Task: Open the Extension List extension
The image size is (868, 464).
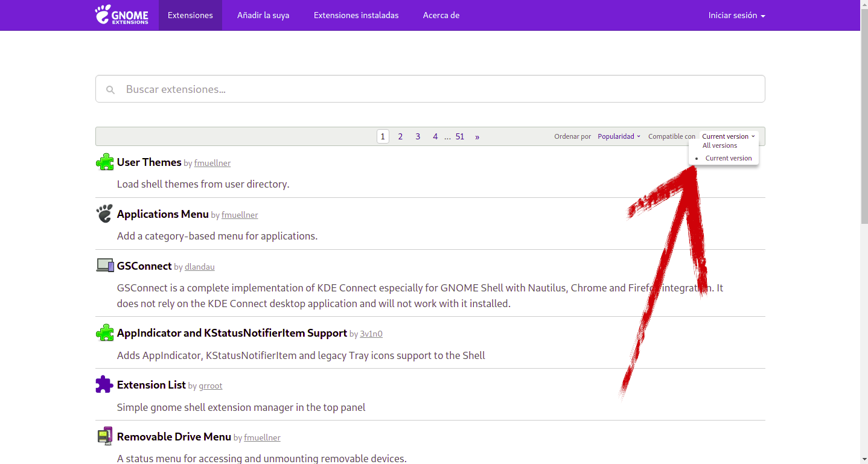Action: click(152, 384)
